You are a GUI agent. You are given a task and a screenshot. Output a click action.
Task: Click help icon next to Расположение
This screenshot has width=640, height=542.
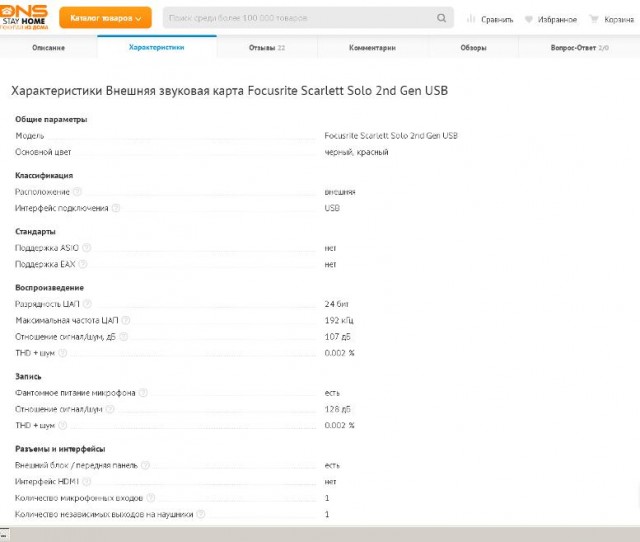(77, 191)
